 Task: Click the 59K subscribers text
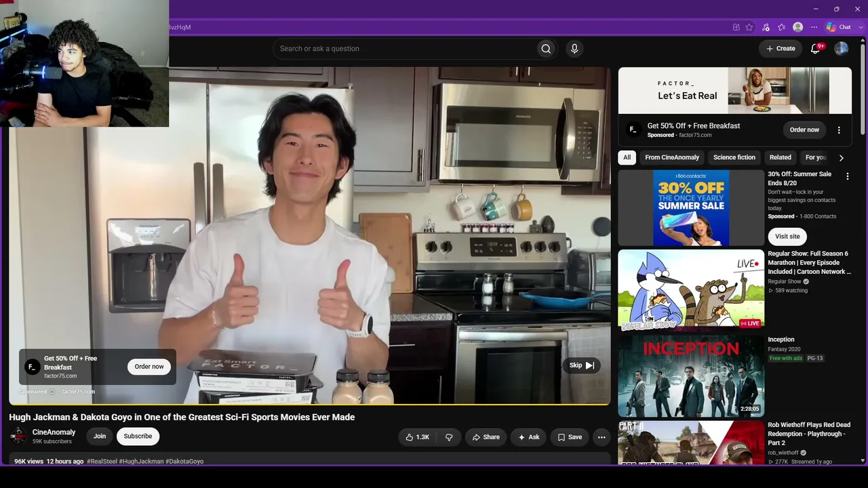pyautogui.click(x=52, y=442)
